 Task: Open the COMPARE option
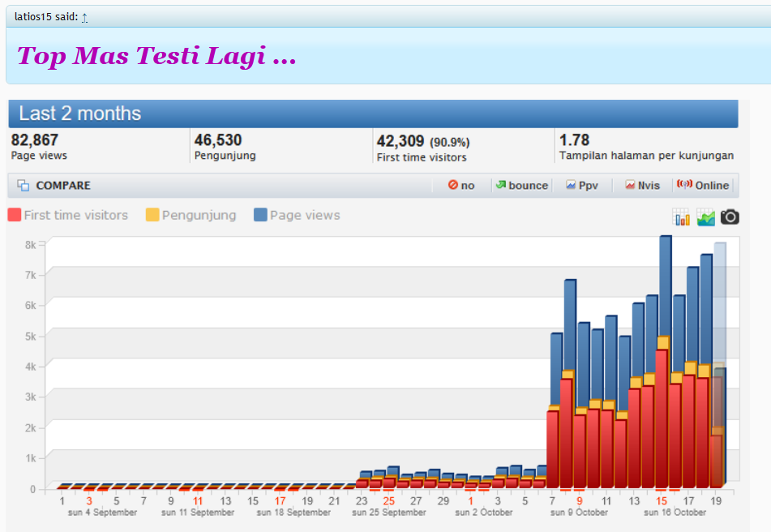pyautogui.click(x=54, y=186)
